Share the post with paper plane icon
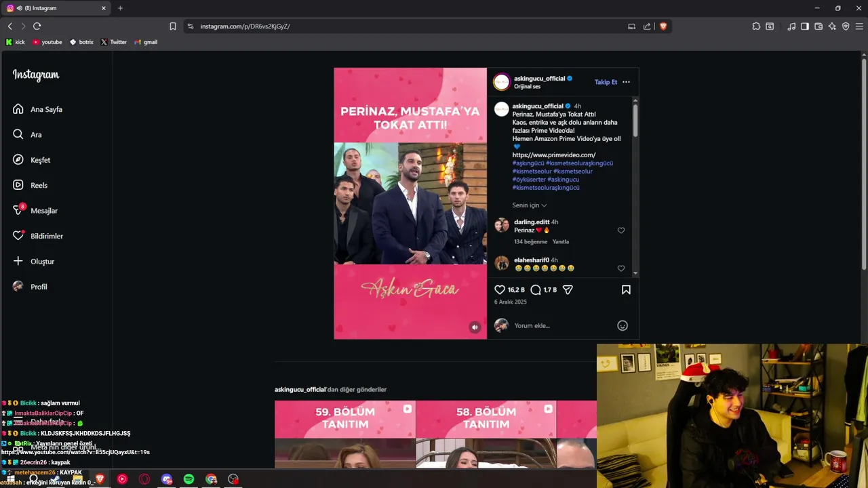Screen dimensions: 868x488 (x=568, y=289)
